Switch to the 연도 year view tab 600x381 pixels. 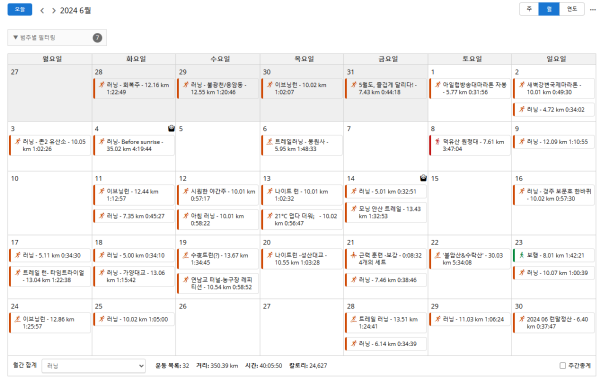572,9
